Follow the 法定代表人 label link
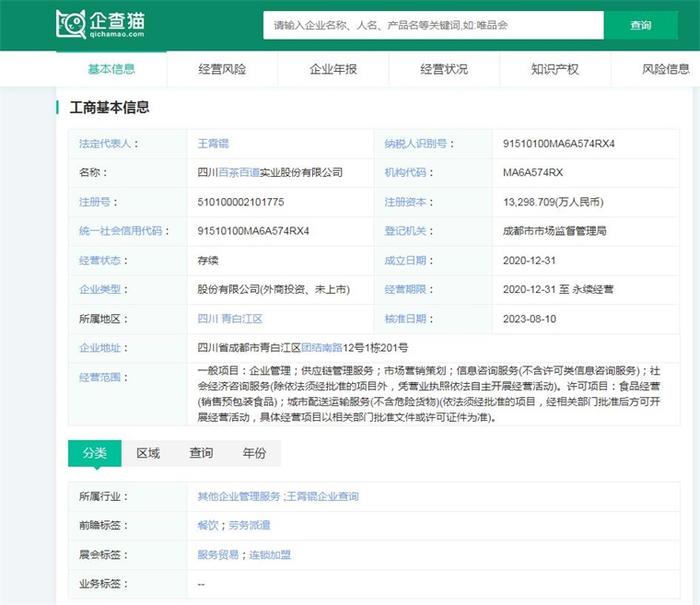Viewport: 700px width, 605px height. coord(105,144)
